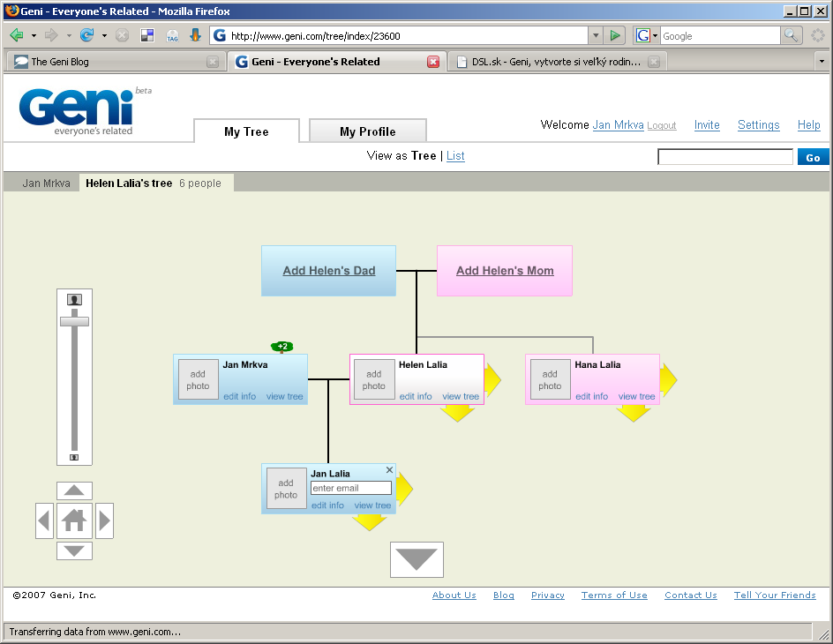The image size is (833, 644).
Task: Close the Geni - Everyone's Related tab
Action: 433,62
